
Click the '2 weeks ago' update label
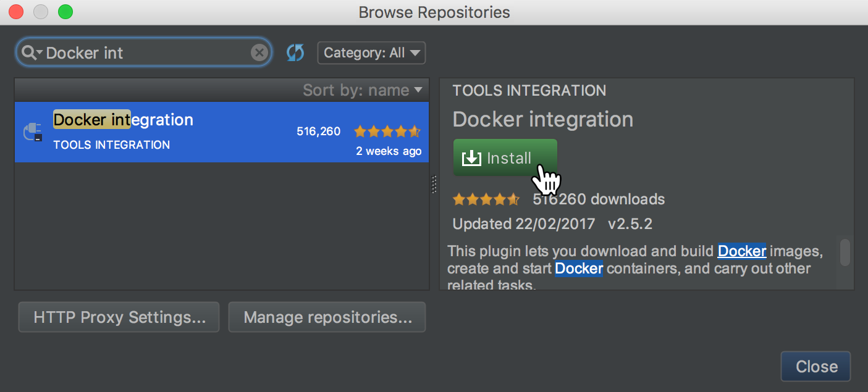[389, 151]
